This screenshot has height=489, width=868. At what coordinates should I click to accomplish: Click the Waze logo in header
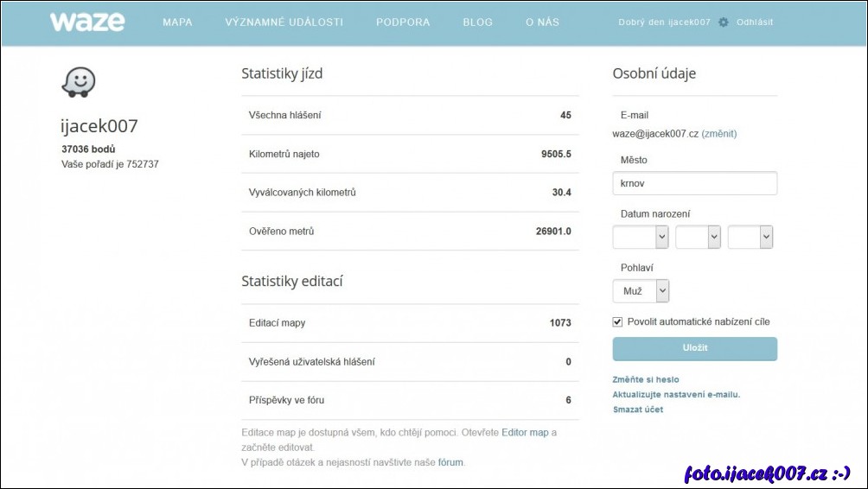[x=86, y=22]
